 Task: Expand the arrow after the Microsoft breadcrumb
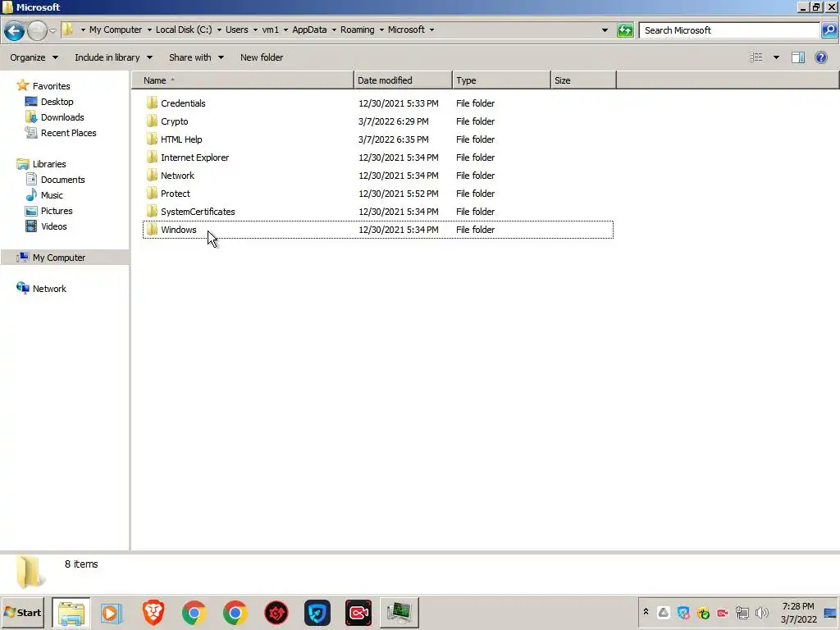click(431, 30)
